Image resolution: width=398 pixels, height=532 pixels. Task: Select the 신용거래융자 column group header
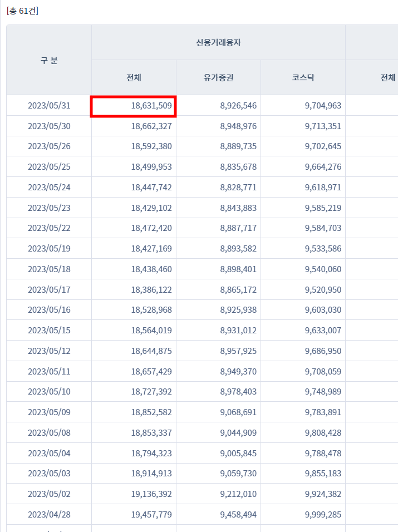[218, 43]
